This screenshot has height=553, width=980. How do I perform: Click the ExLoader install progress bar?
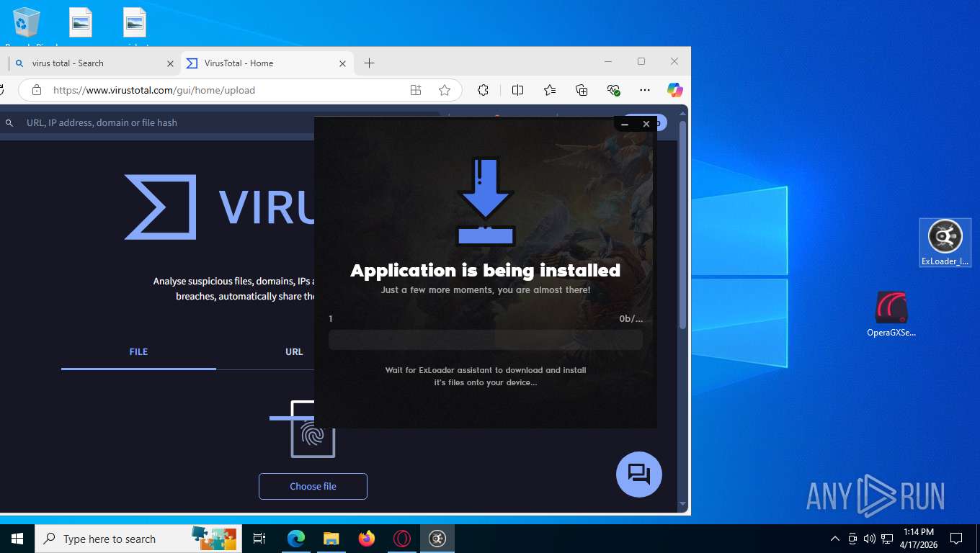(x=486, y=340)
